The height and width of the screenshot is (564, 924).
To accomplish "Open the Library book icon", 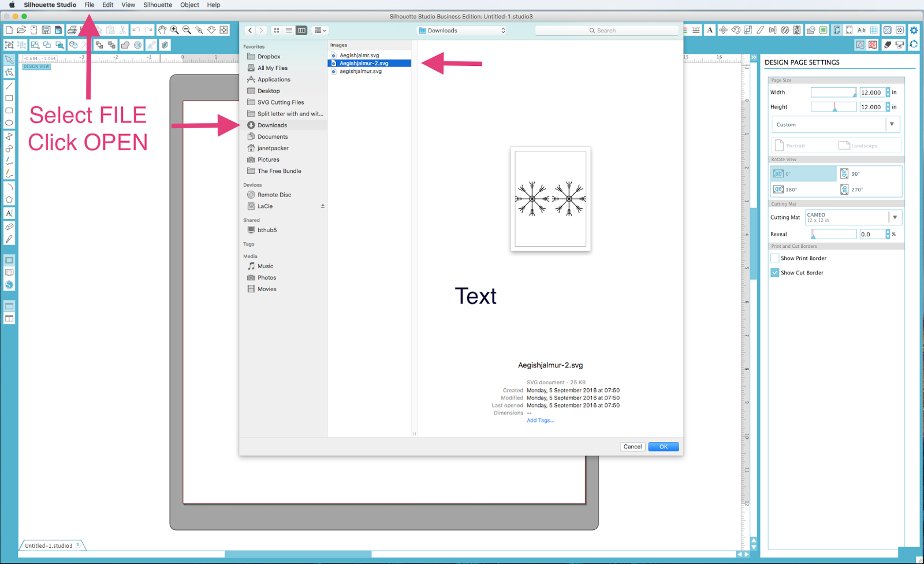I will coord(9,272).
